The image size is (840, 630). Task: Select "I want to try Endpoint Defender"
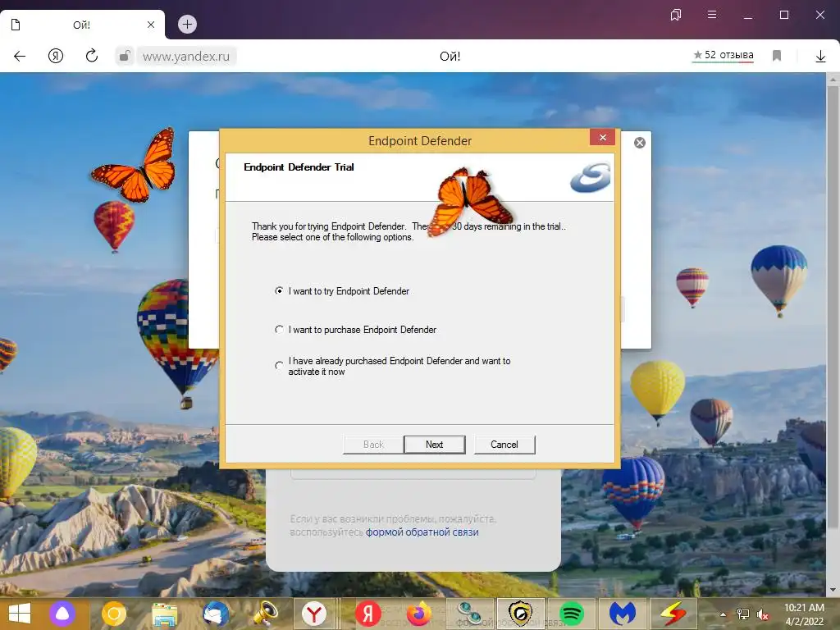(x=279, y=291)
